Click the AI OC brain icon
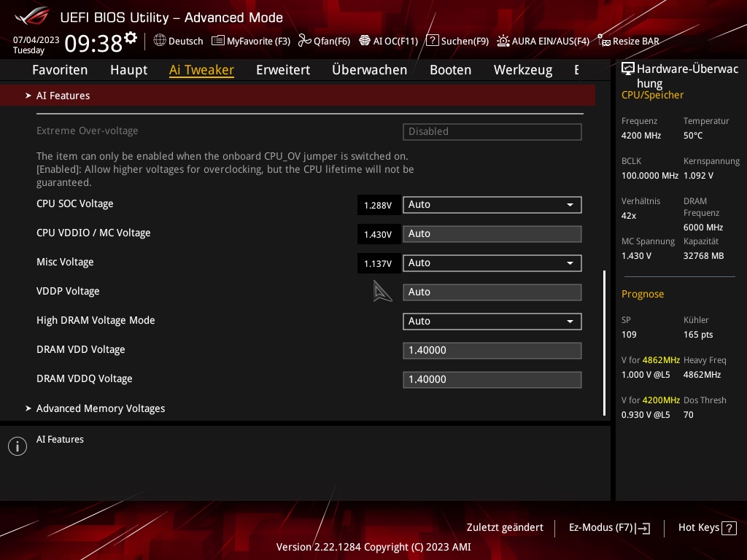This screenshot has width=747, height=560. tap(365, 41)
